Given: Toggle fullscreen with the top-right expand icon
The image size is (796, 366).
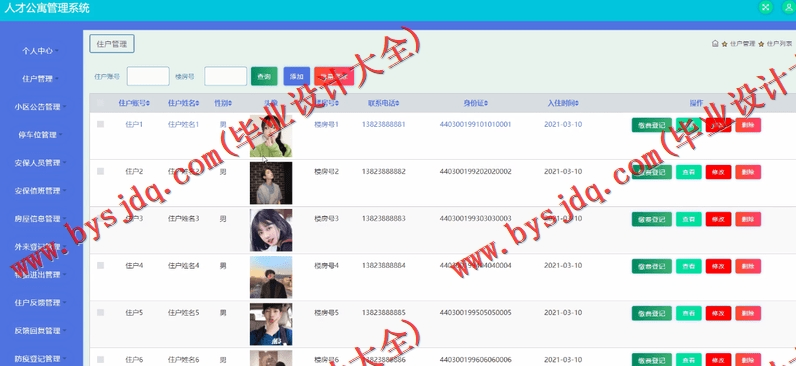Looking at the screenshot, I should click(765, 7).
